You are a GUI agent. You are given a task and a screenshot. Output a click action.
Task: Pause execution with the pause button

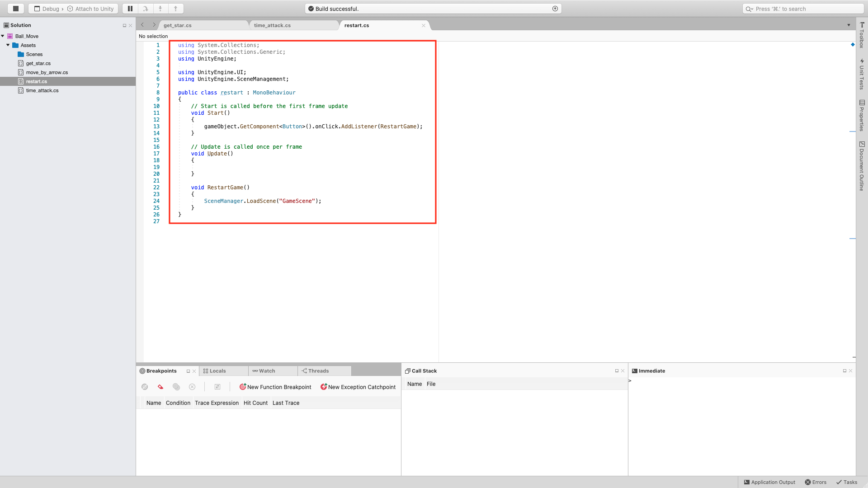(130, 9)
